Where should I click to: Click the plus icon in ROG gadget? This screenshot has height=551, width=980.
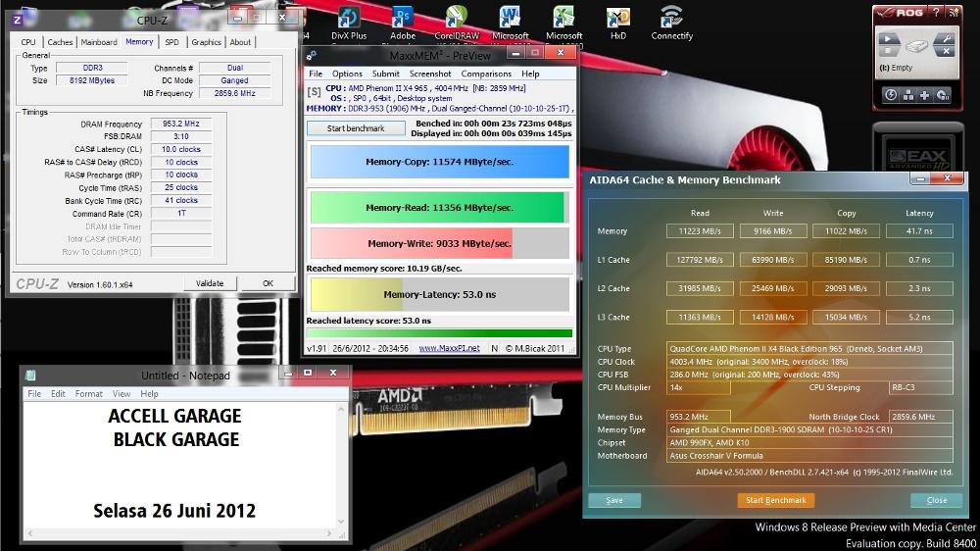pyautogui.click(x=925, y=95)
